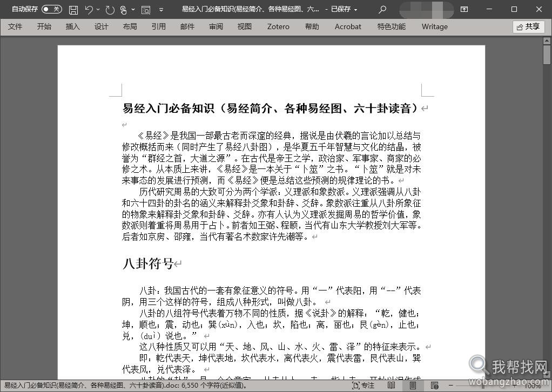Open the Writage tab
Screen dimensions: 552x392
pyautogui.click(x=435, y=27)
